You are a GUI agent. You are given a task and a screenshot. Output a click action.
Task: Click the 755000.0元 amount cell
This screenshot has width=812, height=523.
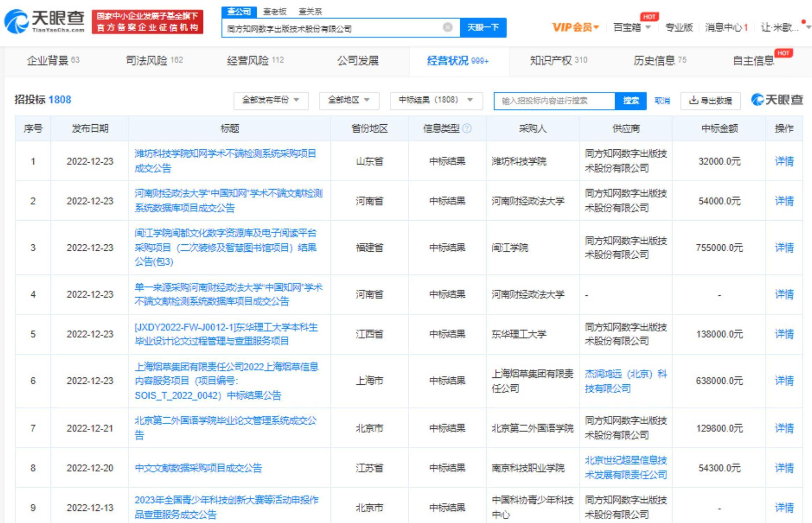[719, 248]
